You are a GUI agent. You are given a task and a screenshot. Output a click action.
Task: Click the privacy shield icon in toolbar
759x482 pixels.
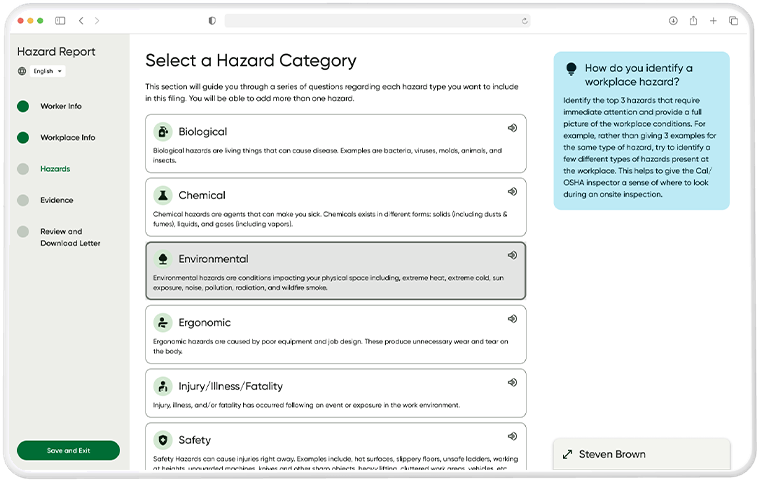click(x=212, y=21)
